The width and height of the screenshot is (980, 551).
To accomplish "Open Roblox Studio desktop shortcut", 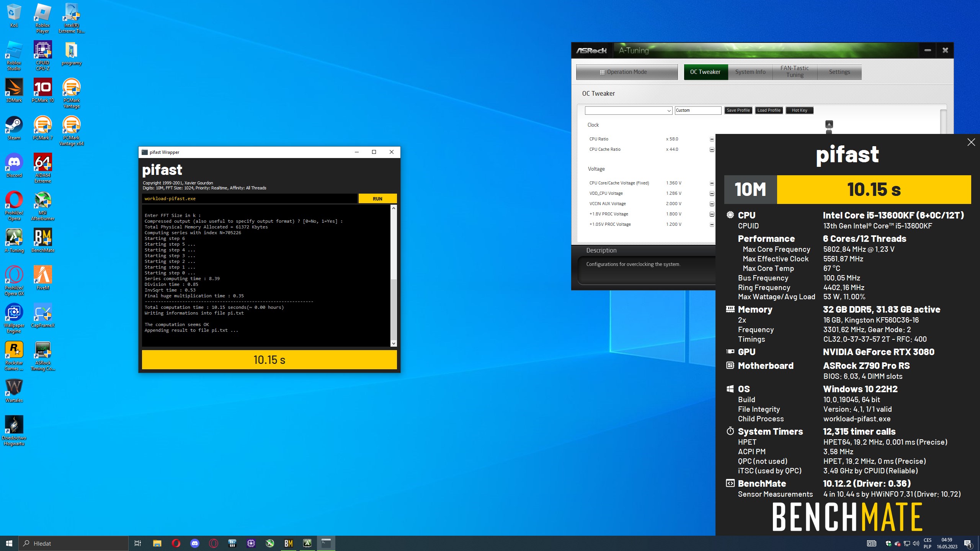I will pyautogui.click(x=14, y=56).
